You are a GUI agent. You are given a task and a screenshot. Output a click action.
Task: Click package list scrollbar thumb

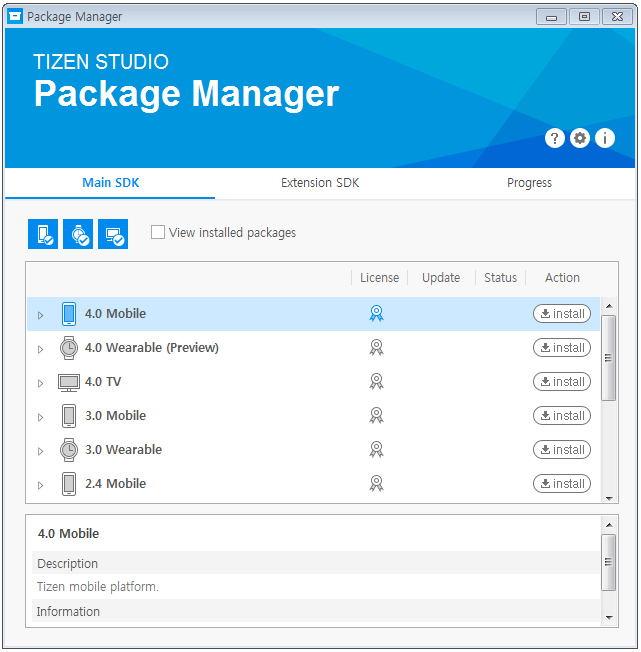tap(609, 358)
